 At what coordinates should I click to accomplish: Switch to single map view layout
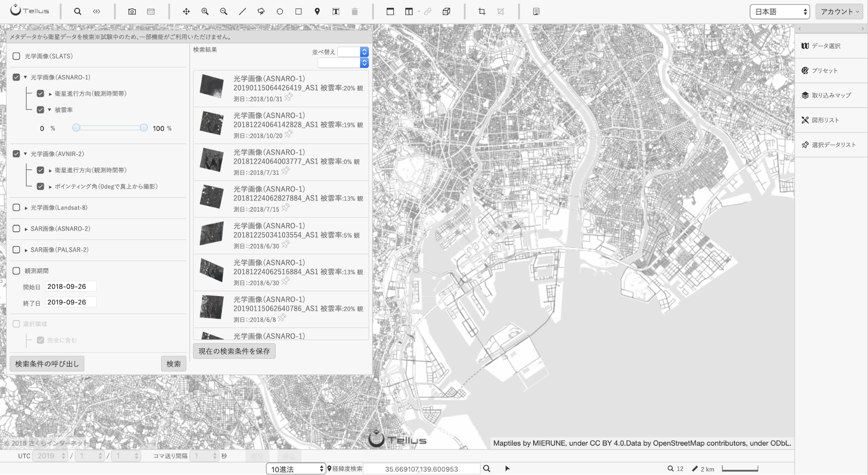tap(390, 11)
